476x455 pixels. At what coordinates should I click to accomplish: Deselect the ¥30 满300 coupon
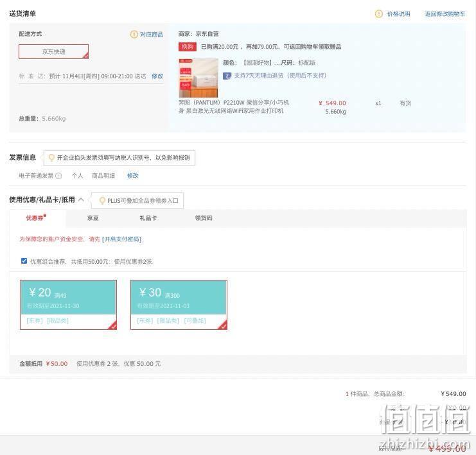point(179,305)
